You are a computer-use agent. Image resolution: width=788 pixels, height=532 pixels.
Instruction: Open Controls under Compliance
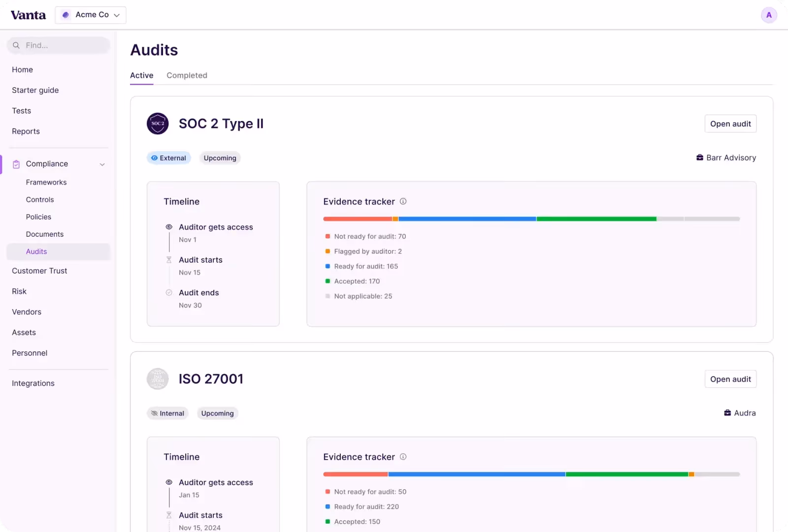pyautogui.click(x=40, y=199)
